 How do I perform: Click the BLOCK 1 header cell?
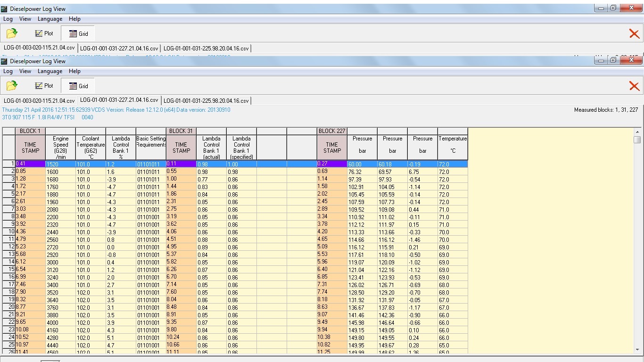point(30,131)
